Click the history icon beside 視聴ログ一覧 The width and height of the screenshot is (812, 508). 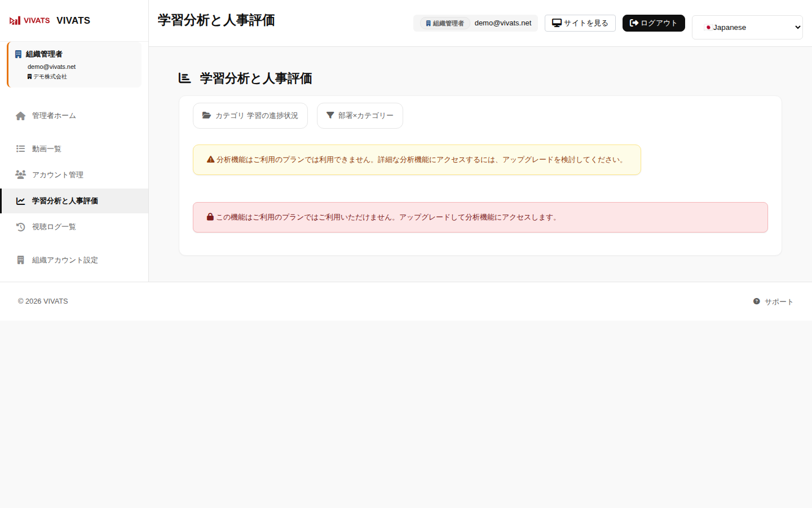pos(20,227)
